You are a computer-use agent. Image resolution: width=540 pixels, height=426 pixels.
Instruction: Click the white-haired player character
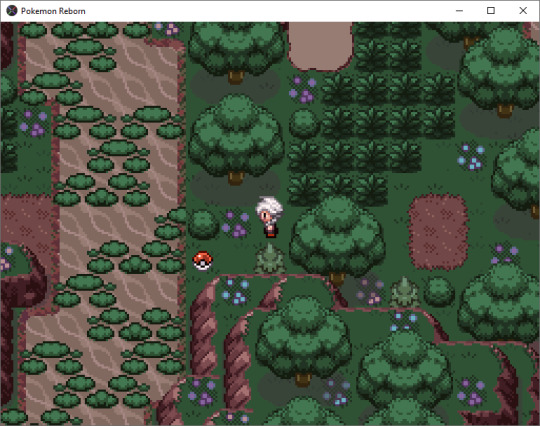(x=269, y=217)
